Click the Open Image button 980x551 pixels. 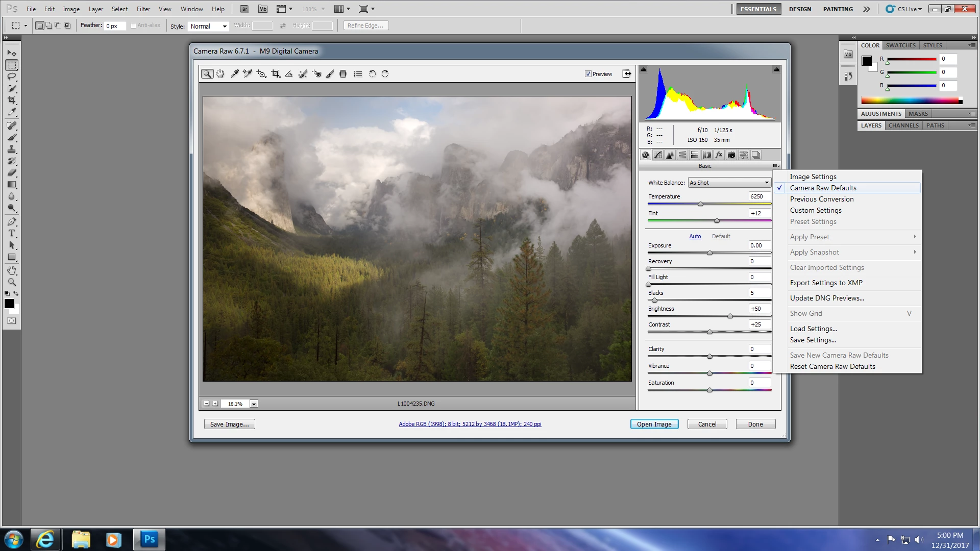[654, 424]
